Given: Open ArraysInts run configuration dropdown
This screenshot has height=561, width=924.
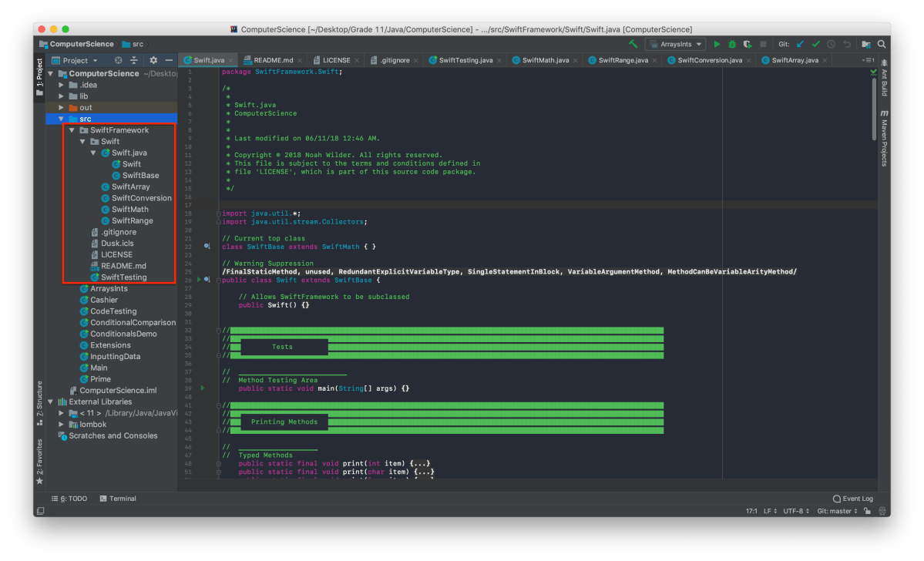Looking at the screenshot, I should [x=676, y=44].
